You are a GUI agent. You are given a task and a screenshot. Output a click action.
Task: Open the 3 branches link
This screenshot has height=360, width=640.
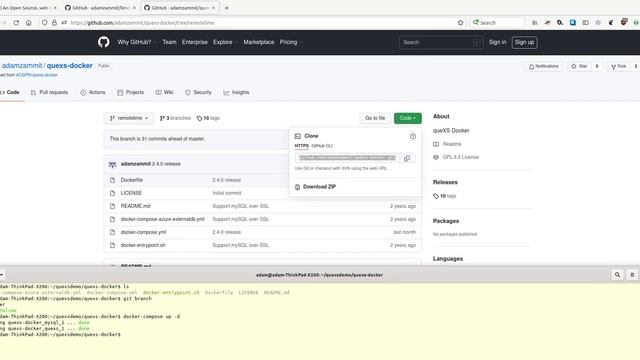pyautogui.click(x=175, y=118)
